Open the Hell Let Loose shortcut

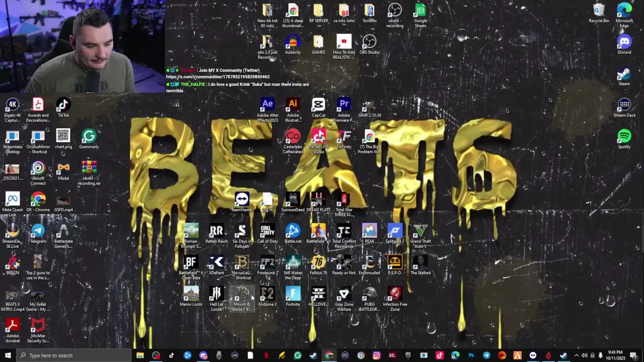coord(216,299)
